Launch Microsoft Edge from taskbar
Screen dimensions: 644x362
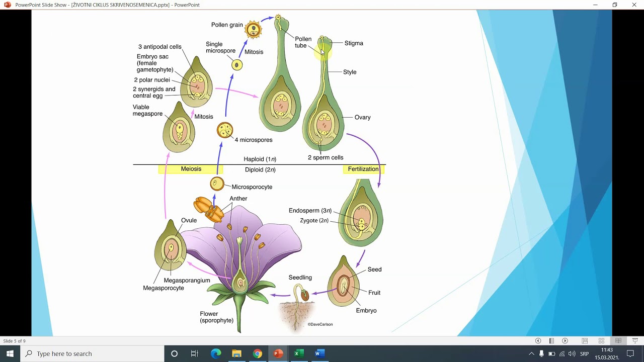216,353
